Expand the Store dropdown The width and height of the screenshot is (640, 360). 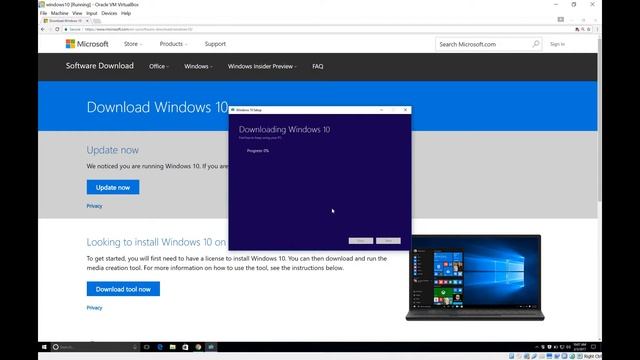coord(133,44)
